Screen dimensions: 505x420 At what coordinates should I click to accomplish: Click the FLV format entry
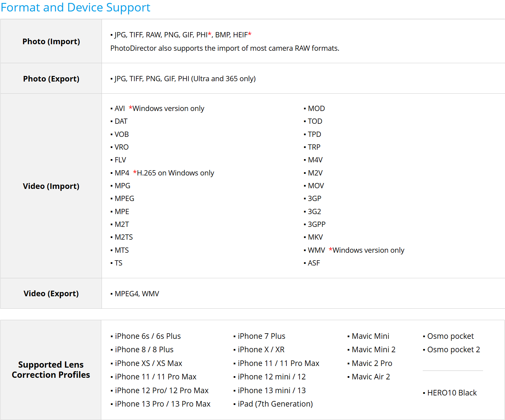coord(120,160)
